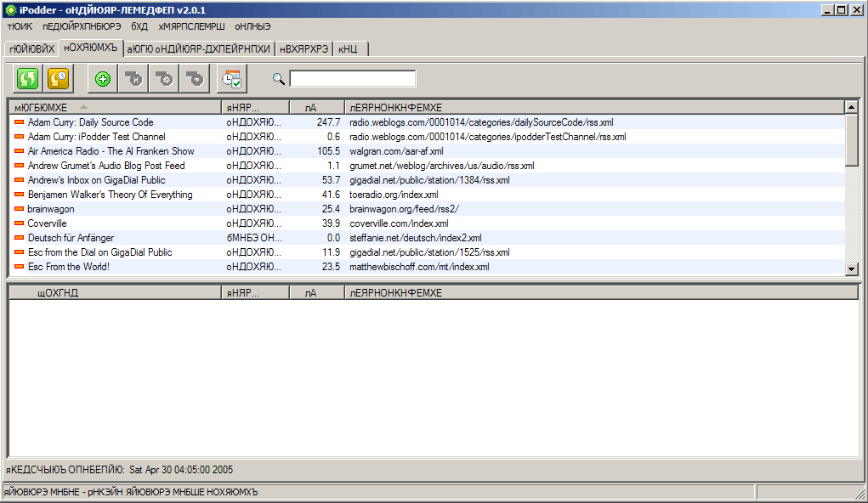Click the red icon beside brainwagon

[x=19, y=209]
